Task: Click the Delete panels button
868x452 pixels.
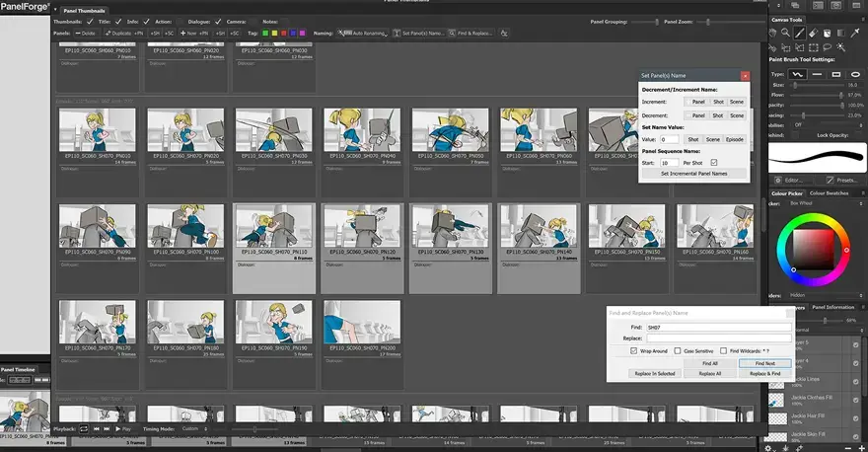Action: pos(86,34)
